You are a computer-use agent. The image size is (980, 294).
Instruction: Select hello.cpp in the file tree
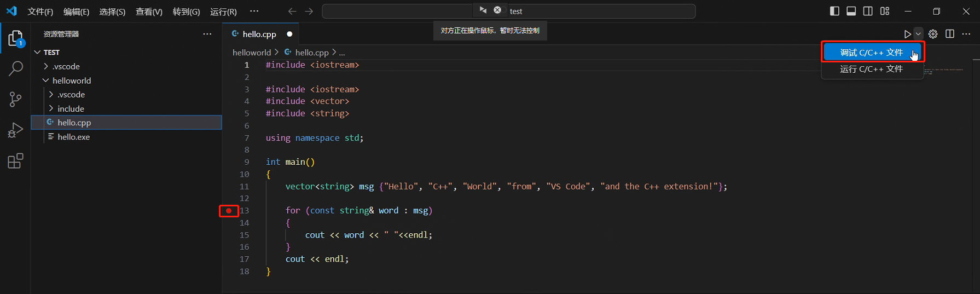tap(126, 123)
